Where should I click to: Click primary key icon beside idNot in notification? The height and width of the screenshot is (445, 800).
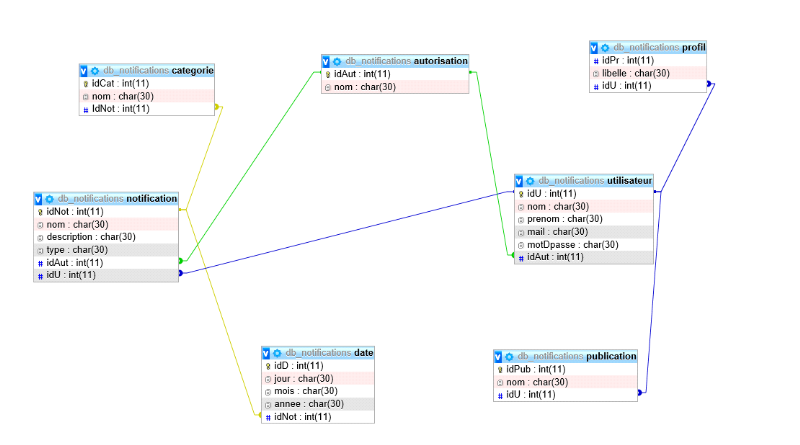40,212
